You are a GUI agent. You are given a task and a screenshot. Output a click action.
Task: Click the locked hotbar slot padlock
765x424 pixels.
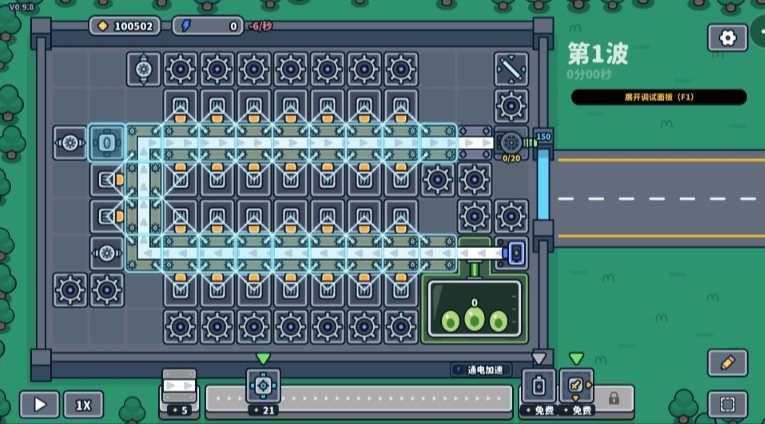click(614, 399)
